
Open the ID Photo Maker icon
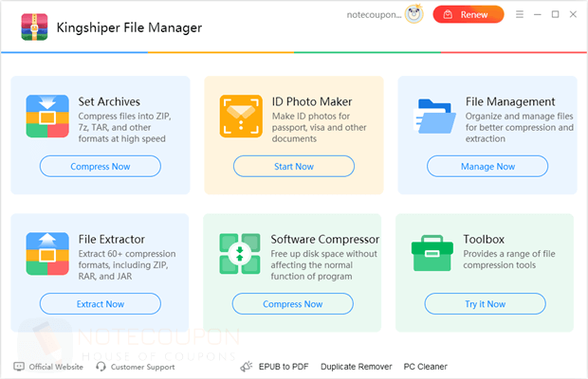241,117
